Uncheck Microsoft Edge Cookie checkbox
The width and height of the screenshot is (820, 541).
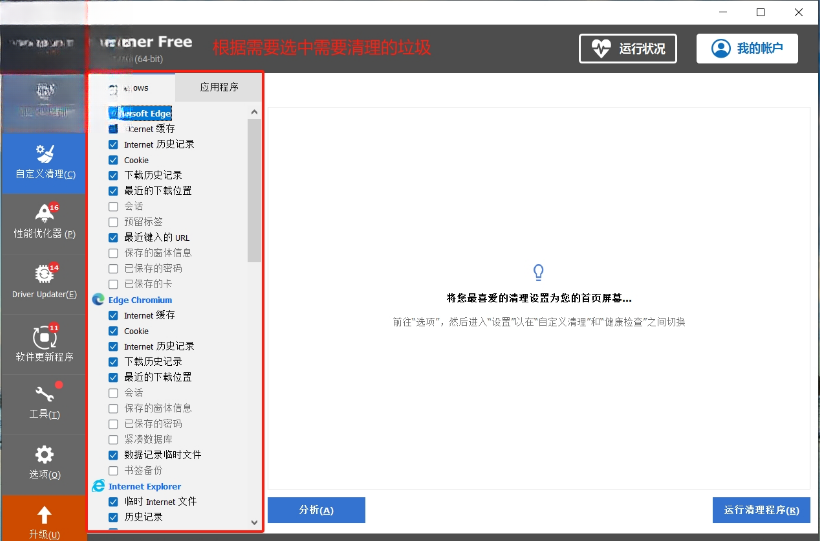coord(113,160)
